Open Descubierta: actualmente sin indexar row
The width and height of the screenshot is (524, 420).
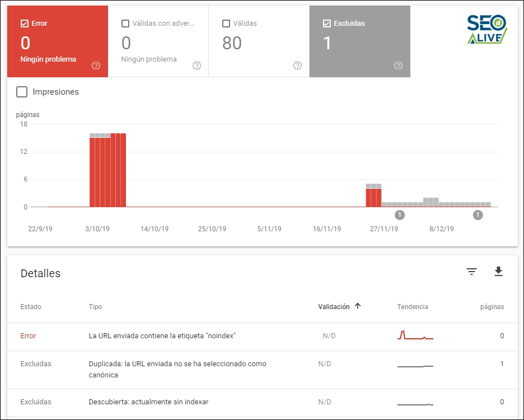pyautogui.click(x=148, y=402)
